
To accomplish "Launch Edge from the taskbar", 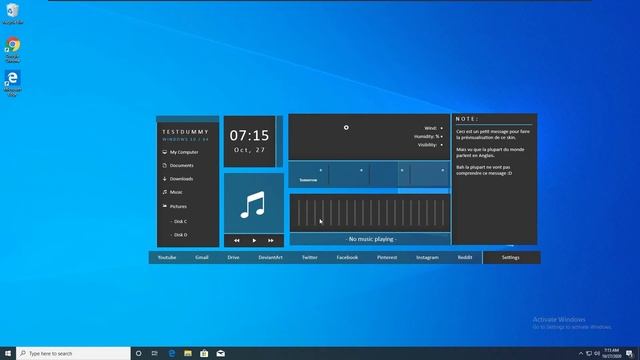I will (x=172, y=353).
